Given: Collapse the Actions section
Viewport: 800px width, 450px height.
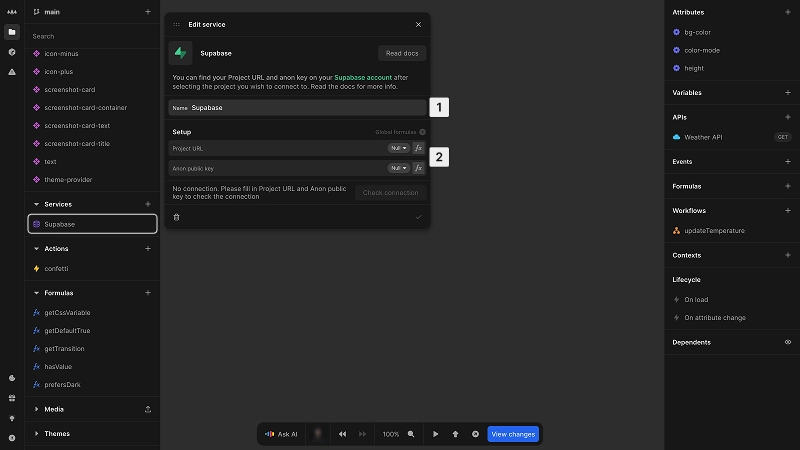Looking at the screenshot, I should pyautogui.click(x=36, y=248).
